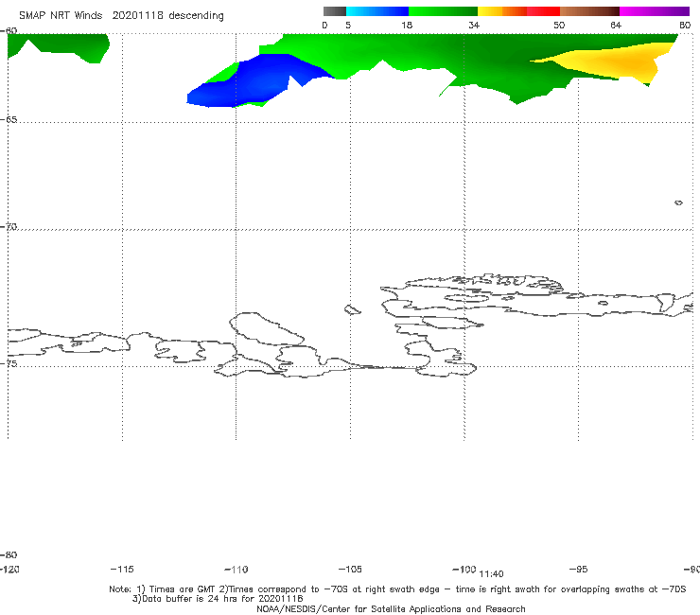Click the title 'SMAP NRT Winds 20201118 descending'

click(121, 16)
